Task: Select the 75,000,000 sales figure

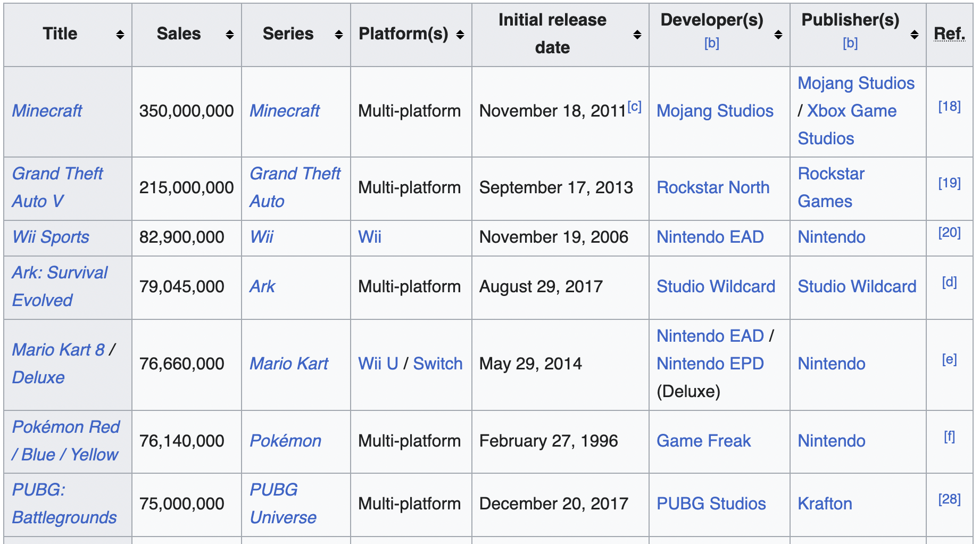Action: point(181,504)
